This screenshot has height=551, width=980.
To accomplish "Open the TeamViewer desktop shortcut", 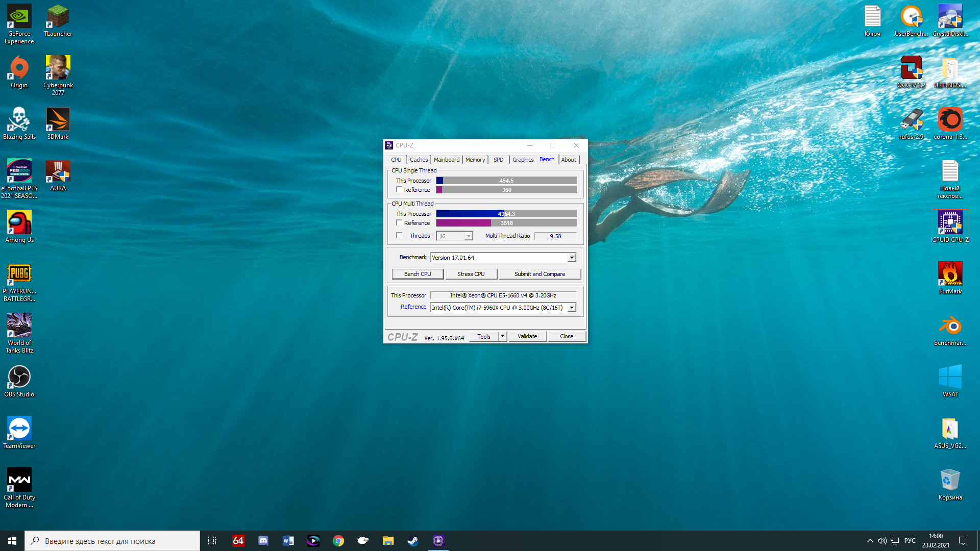I will click(19, 432).
